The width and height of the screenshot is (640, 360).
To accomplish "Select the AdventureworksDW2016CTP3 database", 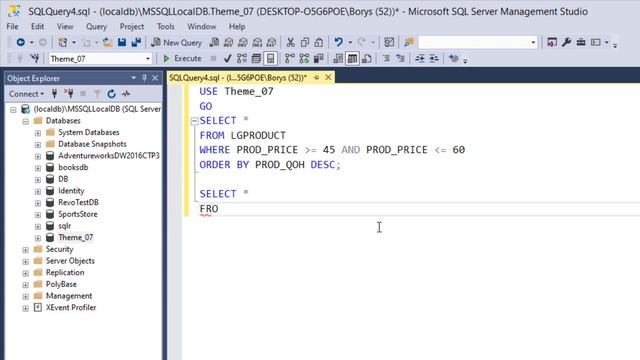I will (109, 156).
